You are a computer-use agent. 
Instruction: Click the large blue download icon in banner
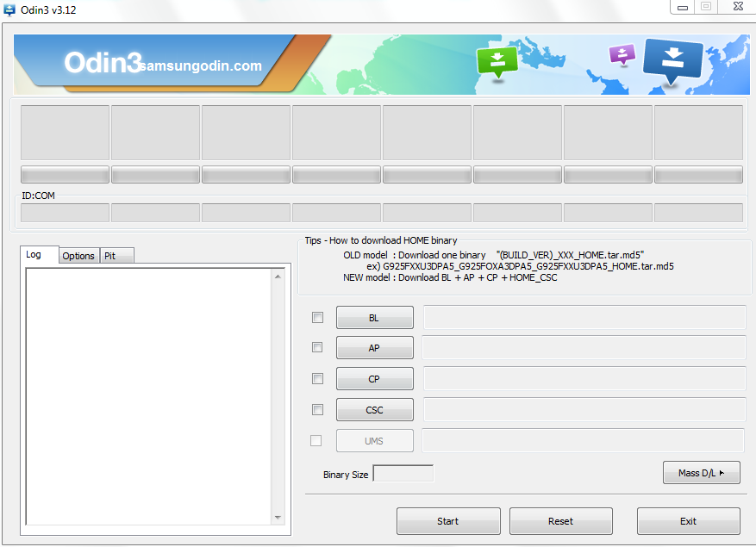tap(672, 60)
